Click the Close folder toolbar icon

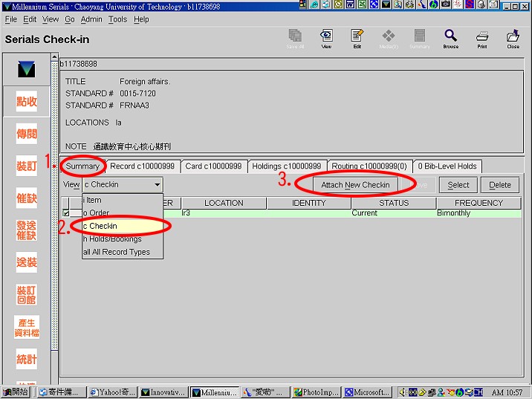(513, 38)
